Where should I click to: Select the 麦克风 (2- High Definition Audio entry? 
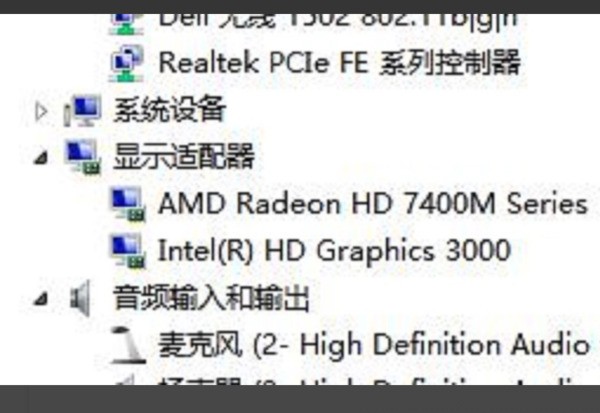[374, 344]
